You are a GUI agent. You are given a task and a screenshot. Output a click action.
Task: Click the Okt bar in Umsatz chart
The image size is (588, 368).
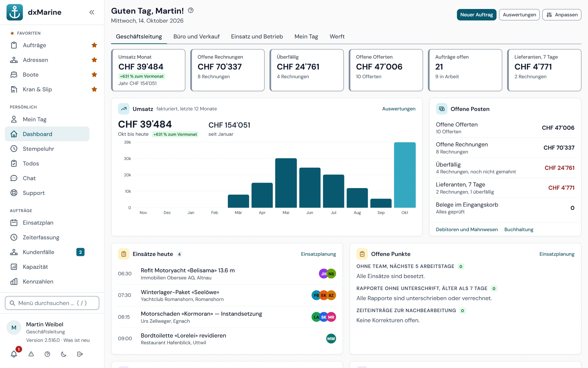405,175
